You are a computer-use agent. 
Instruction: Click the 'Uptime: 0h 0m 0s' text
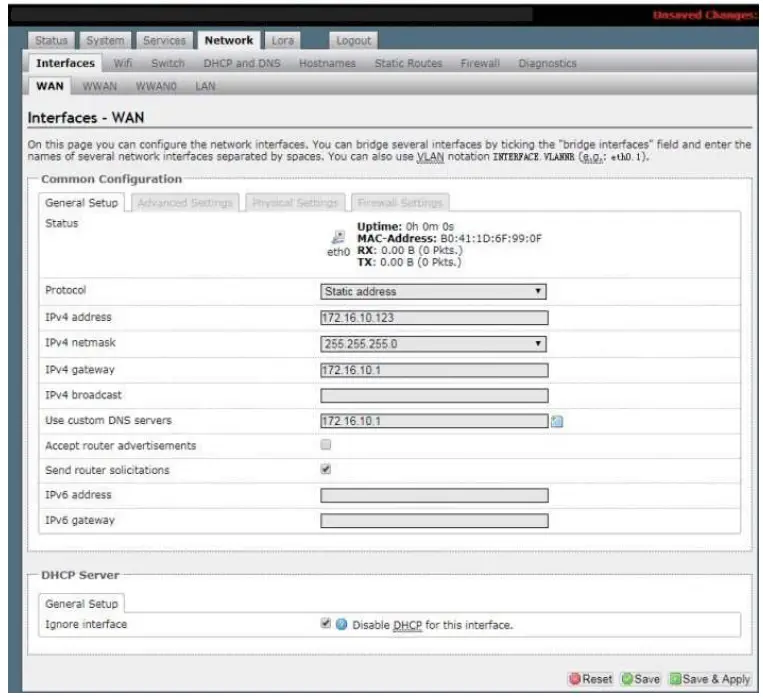(x=405, y=227)
